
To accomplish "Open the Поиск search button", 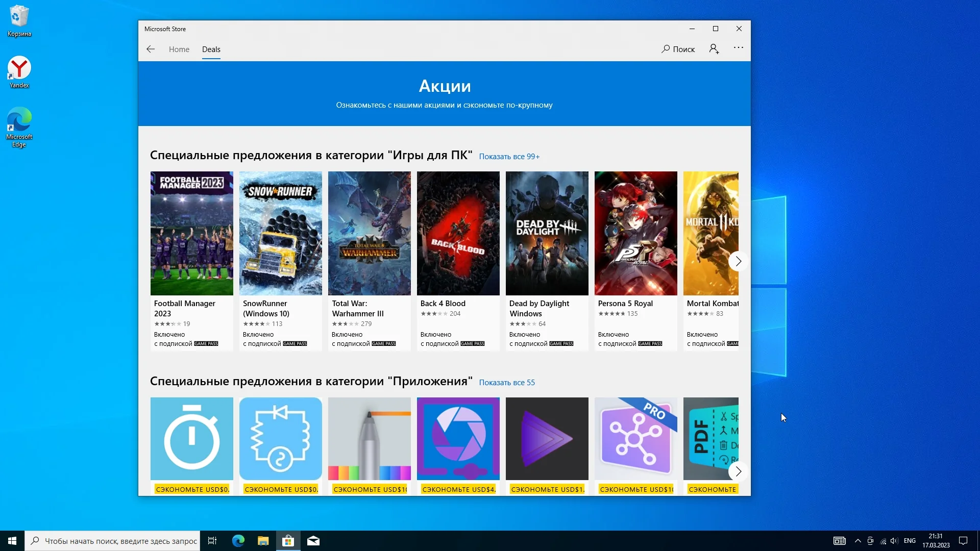I will [x=678, y=49].
